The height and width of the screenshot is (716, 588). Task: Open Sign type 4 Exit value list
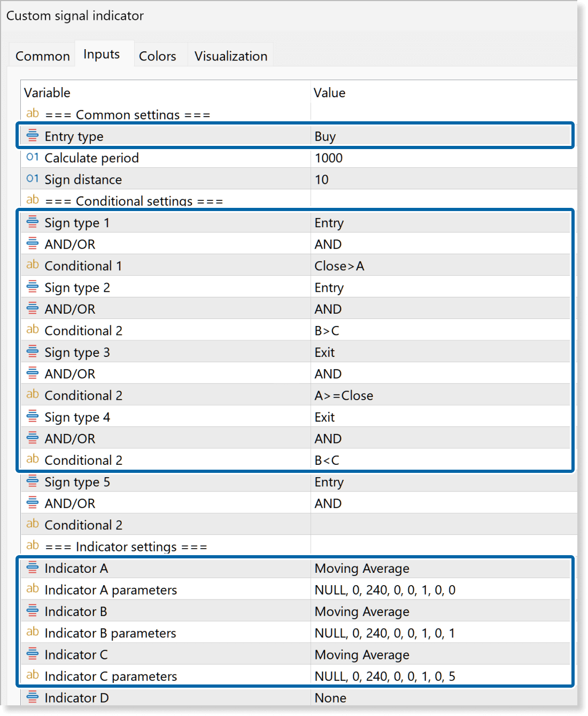pyautogui.click(x=440, y=417)
